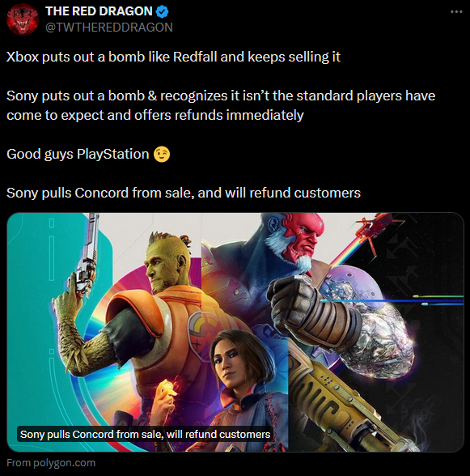
Task: Open the red dragon profile avatar
Action: [x=23, y=19]
